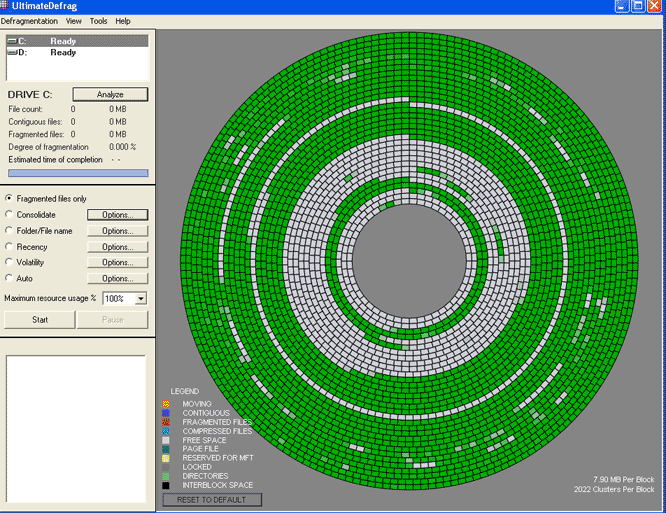Open Options for Folder/File name
The height and width of the screenshot is (513, 666).
[x=118, y=231]
